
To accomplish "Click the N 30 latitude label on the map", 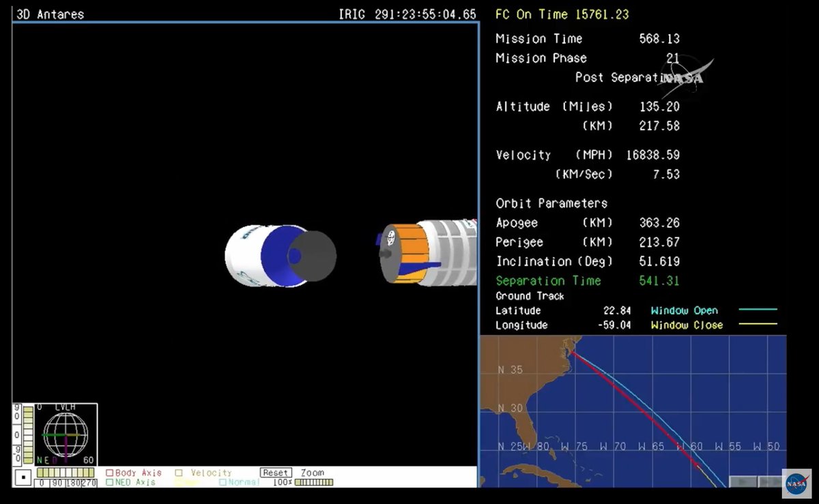I will (x=510, y=409).
